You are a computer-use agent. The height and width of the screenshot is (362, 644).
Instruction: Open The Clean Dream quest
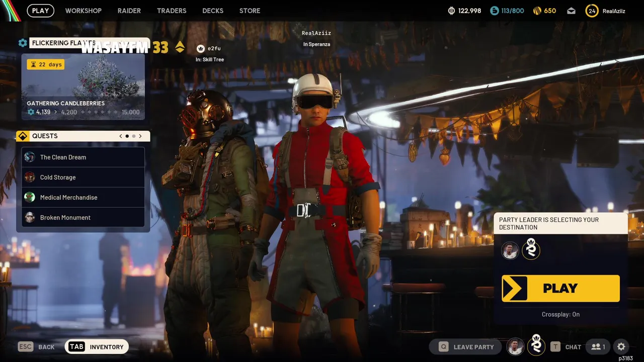point(83,157)
